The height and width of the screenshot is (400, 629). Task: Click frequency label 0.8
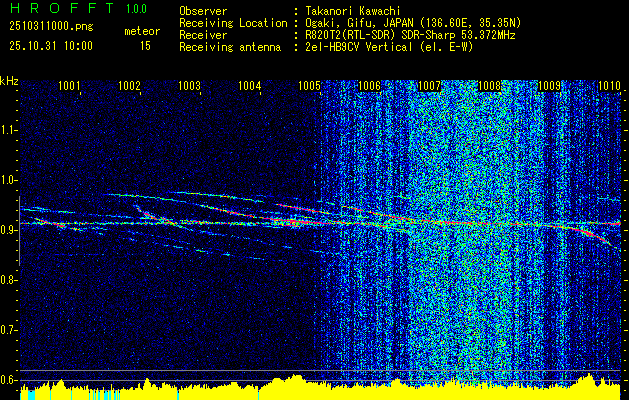click(7, 280)
